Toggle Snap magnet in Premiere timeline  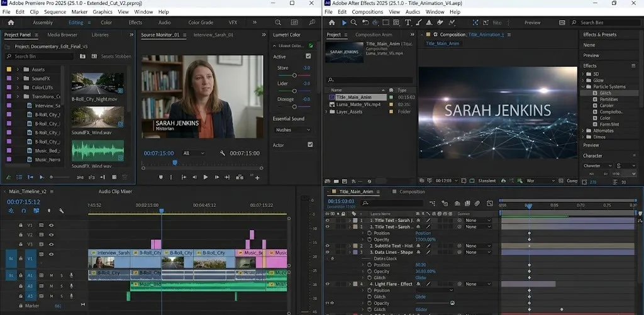point(24,211)
